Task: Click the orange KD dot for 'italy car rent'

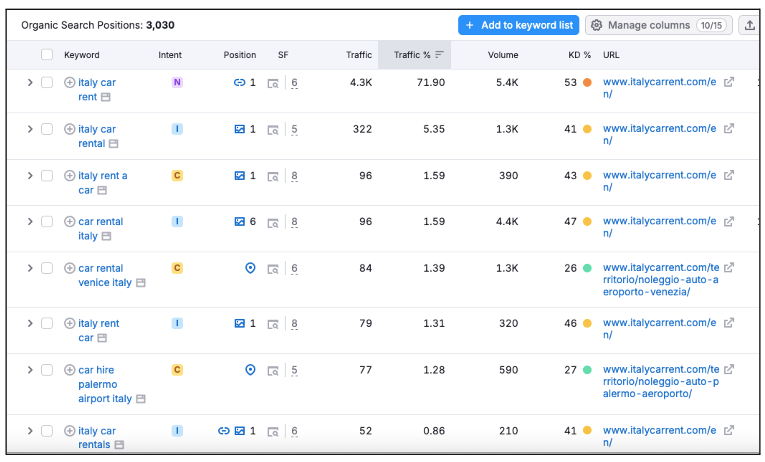Action: [x=587, y=83]
